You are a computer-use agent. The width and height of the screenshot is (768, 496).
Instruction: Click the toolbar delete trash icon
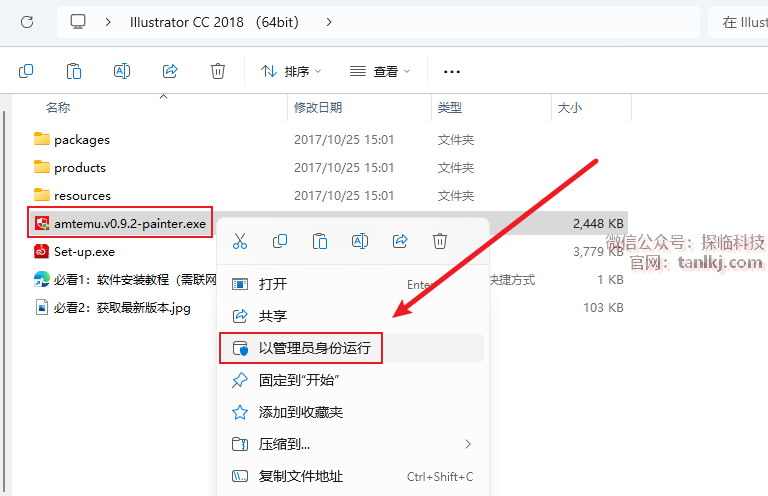click(218, 71)
